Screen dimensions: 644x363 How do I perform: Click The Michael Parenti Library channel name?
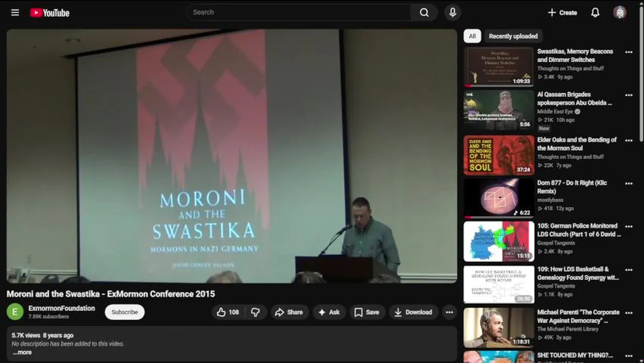click(568, 329)
